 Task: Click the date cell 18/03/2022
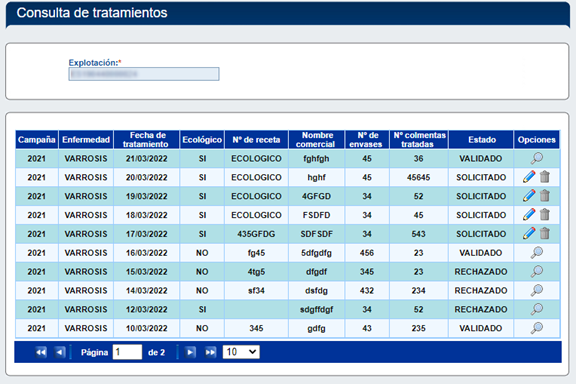147,215
